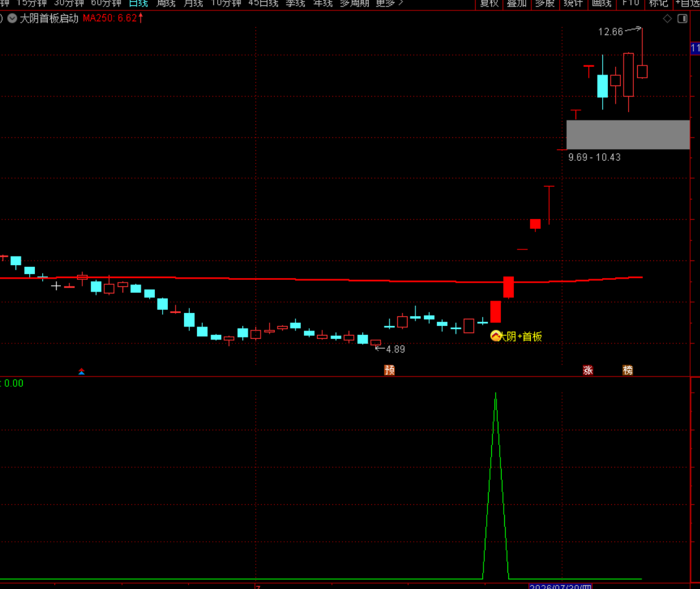
Task: Select the gray price gap rectangle
Action: pos(628,134)
